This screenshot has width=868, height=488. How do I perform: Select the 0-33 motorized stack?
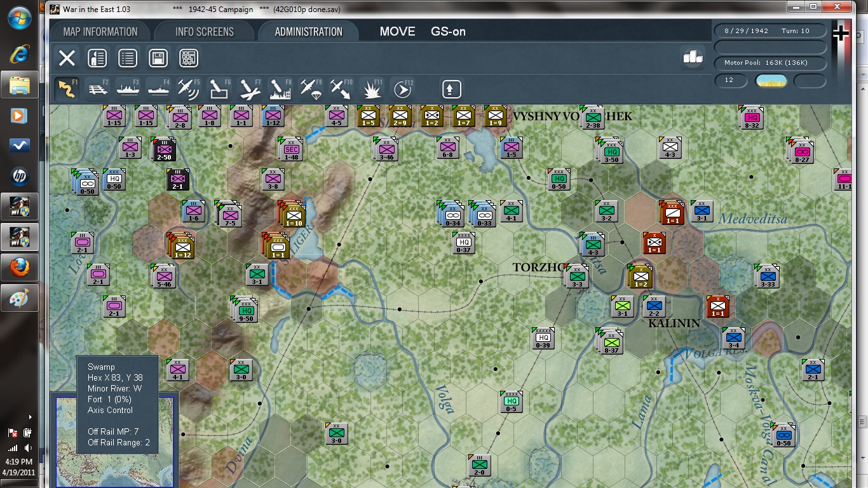(482, 214)
